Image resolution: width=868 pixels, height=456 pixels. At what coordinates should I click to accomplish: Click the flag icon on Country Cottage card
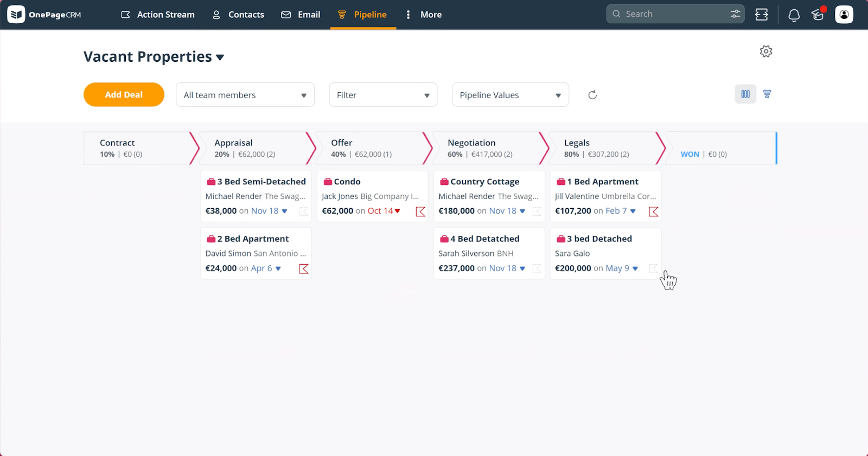[537, 211]
